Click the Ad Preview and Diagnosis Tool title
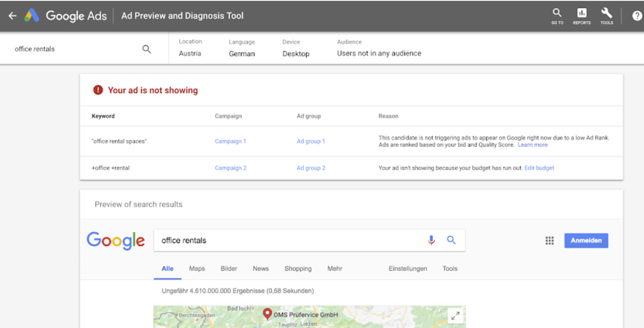Screen dimensions: 644x328 (x=182, y=16)
